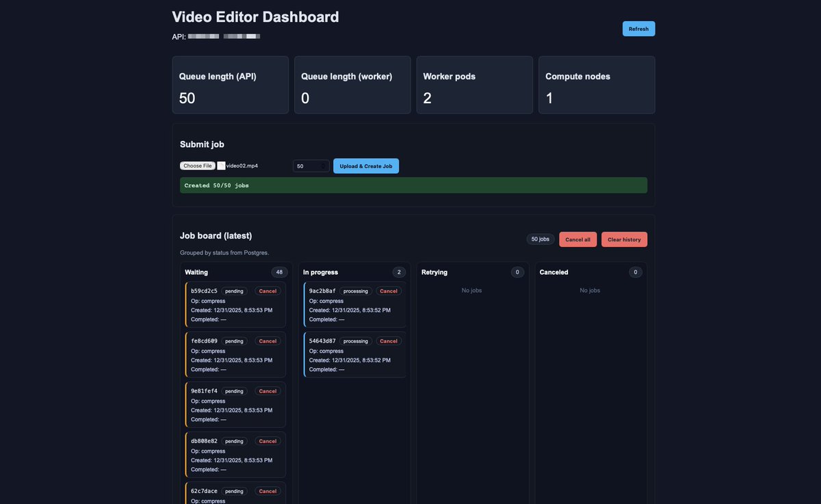
Task: Click job ID 62c7dace
Action: tap(204, 491)
